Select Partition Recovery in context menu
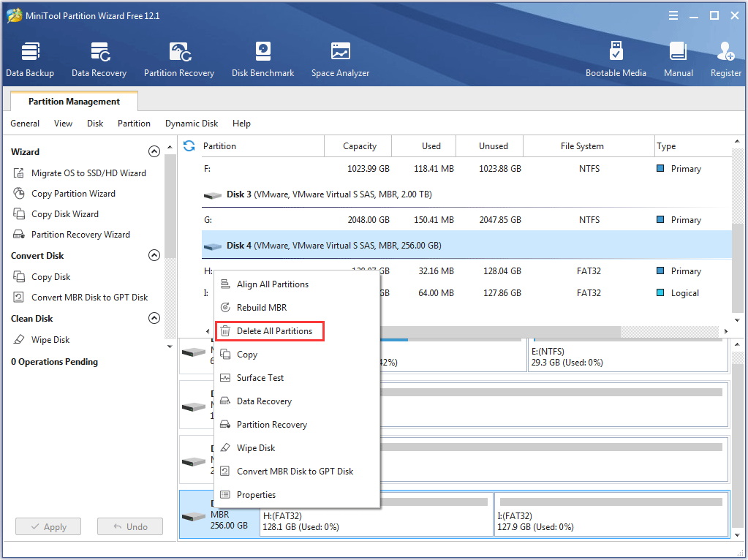The width and height of the screenshot is (748, 560). 297,425
